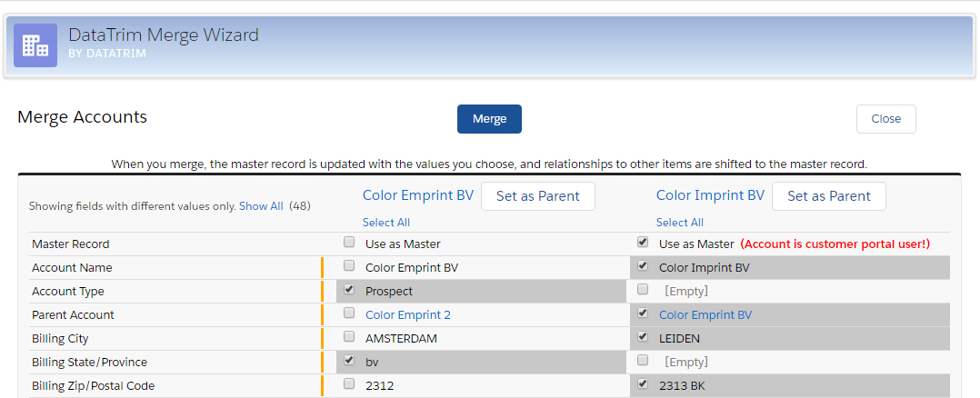
Task: Select the AMSTERDAM Billing City checkbox
Action: coord(349,337)
